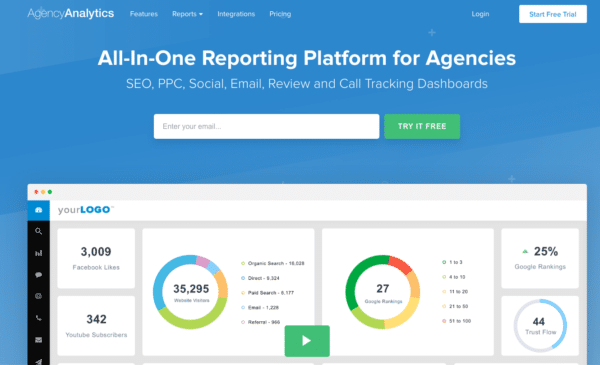
Task: Open the Pricing page
Action: (x=280, y=14)
